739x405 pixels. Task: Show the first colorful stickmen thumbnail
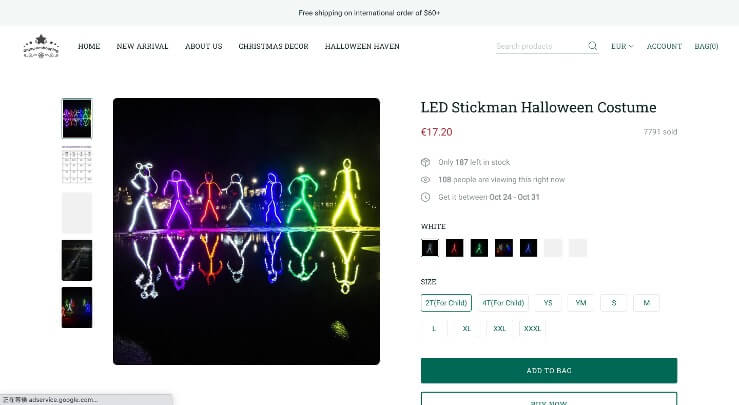pos(77,118)
